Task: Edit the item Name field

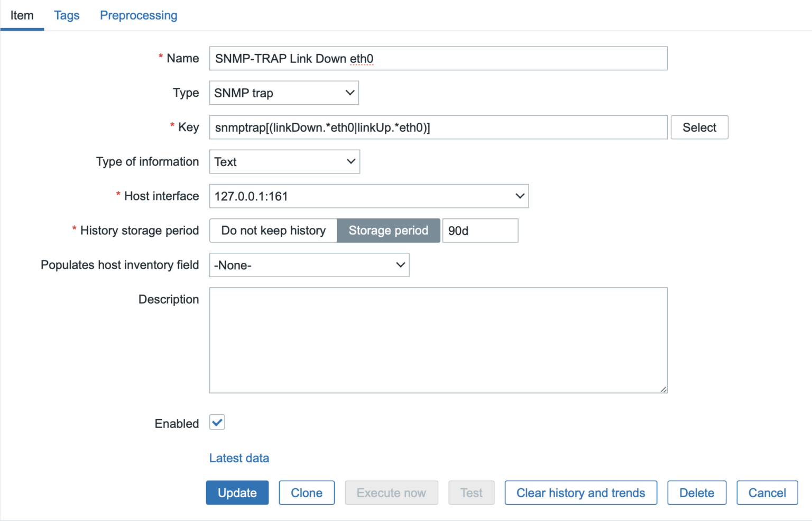Action: (x=438, y=58)
